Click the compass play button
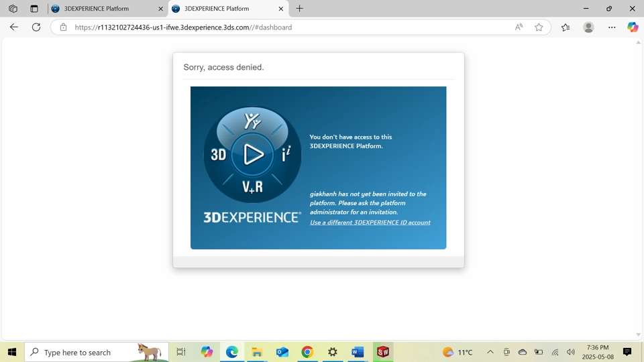The height and width of the screenshot is (362, 644). 253,155
